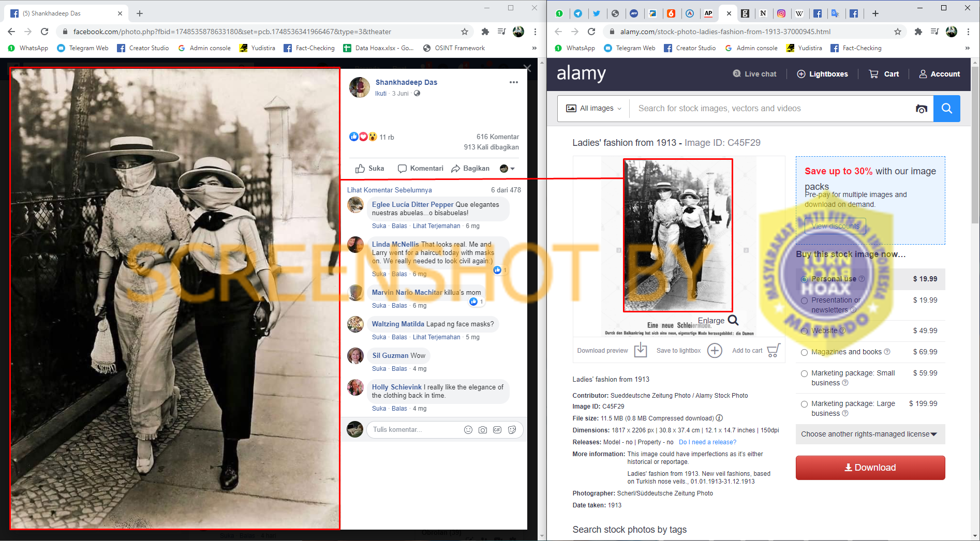Switch to the AP tab in Alamy window
The height and width of the screenshot is (541, 980).
708,13
